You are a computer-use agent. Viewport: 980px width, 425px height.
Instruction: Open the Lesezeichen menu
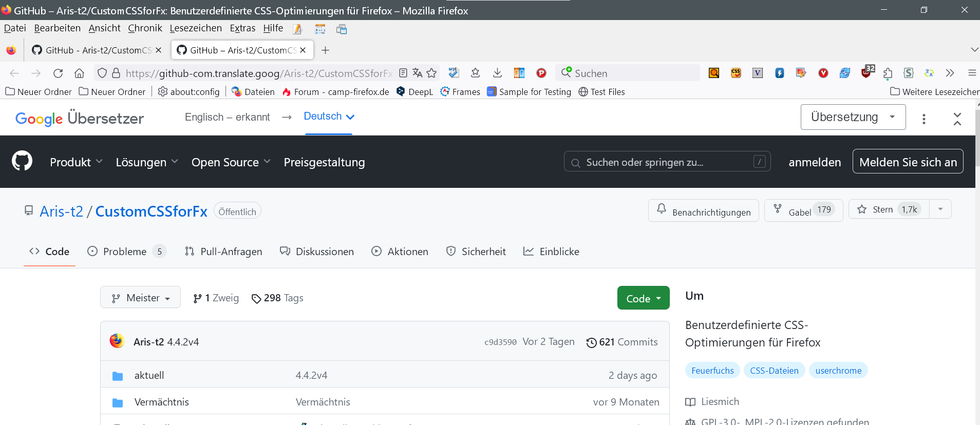click(x=196, y=28)
